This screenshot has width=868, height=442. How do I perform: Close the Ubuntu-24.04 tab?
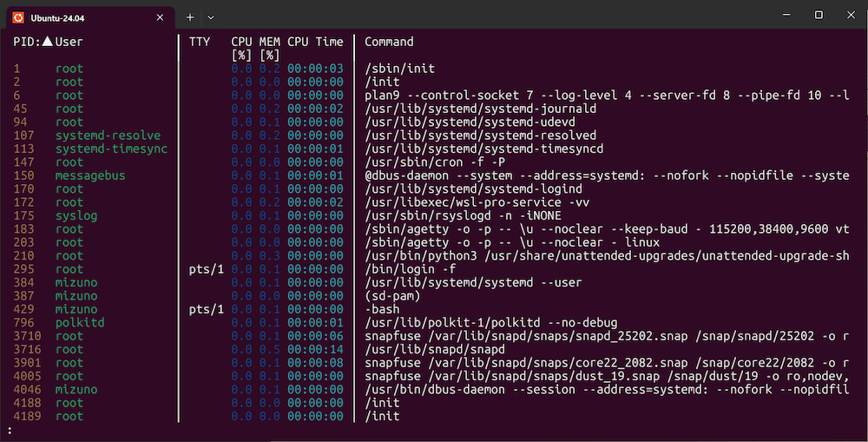(160, 16)
